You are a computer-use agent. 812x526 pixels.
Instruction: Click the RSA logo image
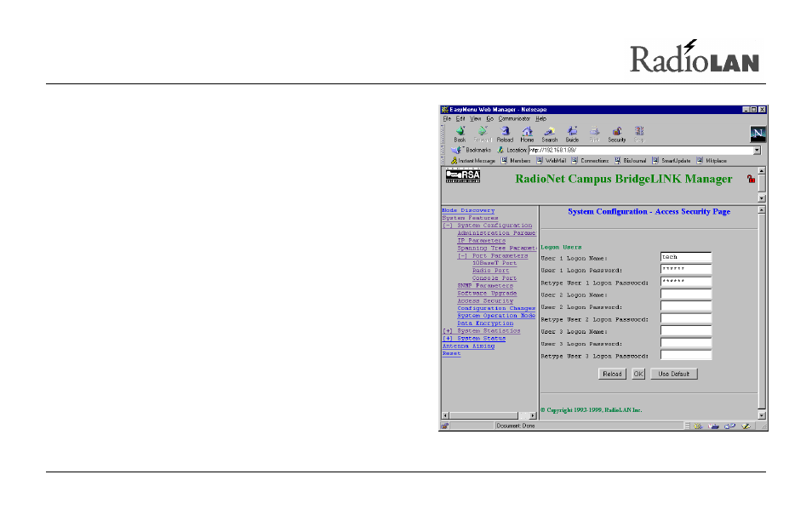(463, 175)
